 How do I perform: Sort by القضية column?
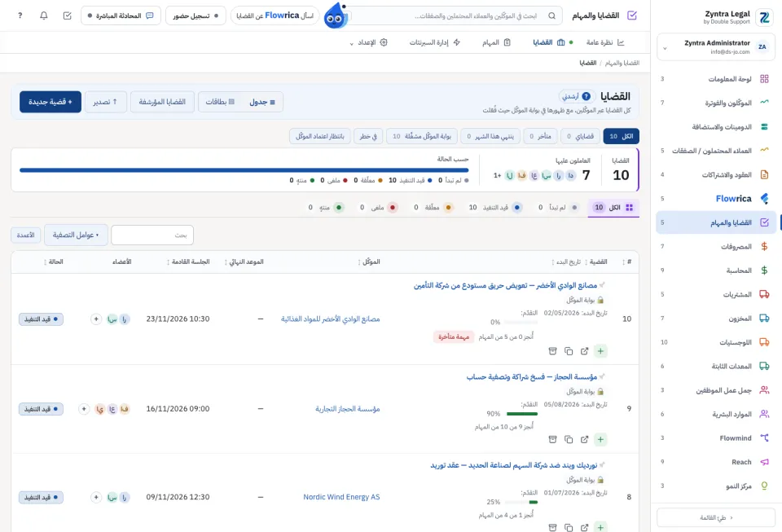(596, 262)
